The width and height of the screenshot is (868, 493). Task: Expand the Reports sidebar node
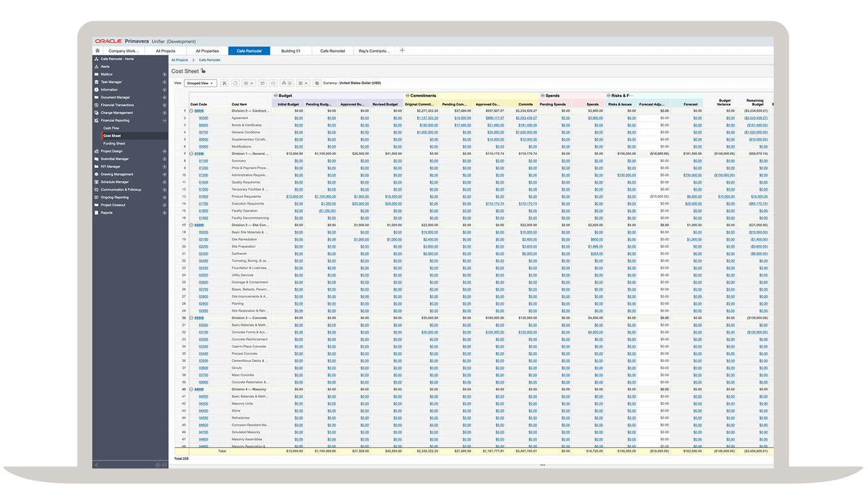pos(165,212)
